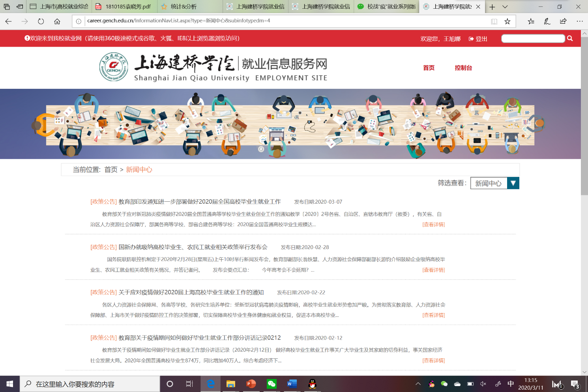Show hidden system tray icons chevron
Screen dimensions: 588x392
tap(418, 384)
